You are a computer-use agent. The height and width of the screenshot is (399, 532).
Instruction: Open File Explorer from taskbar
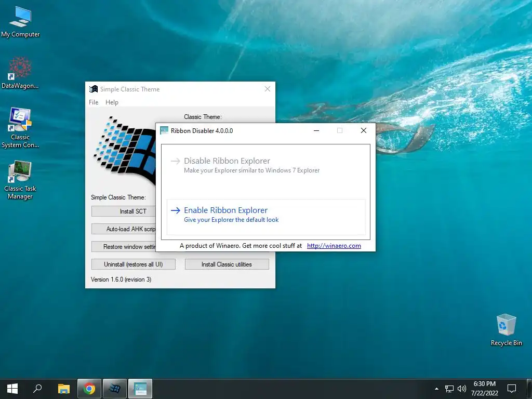63,389
